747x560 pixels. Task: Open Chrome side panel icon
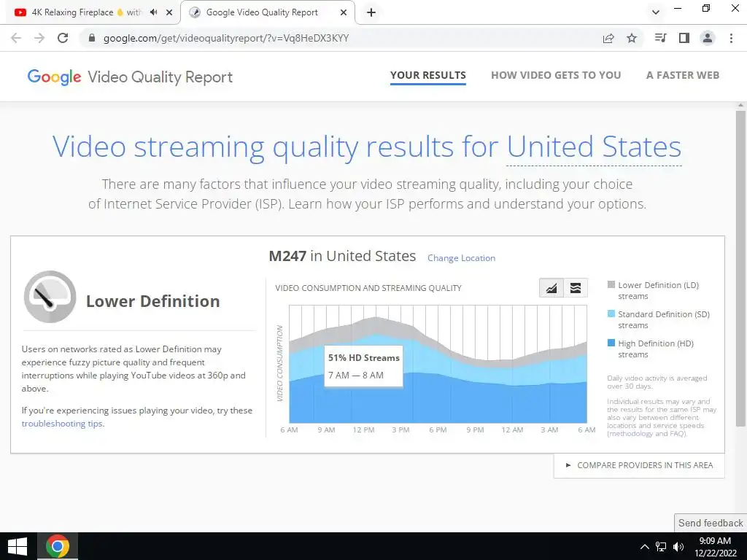[x=684, y=38]
